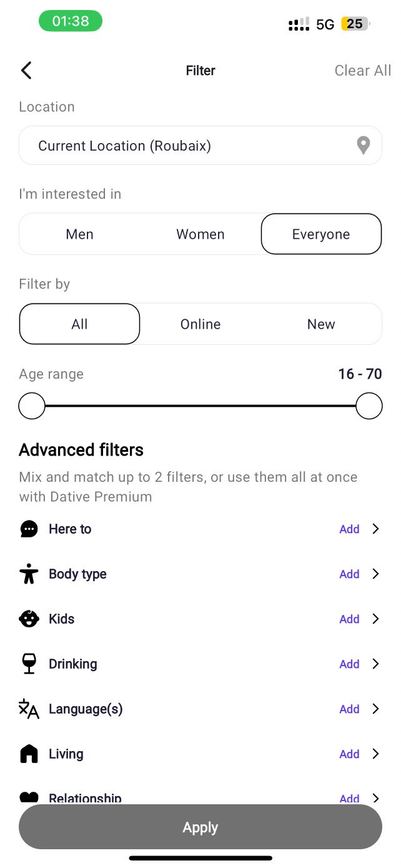
Task: Select Women as interest
Action: (200, 234)
